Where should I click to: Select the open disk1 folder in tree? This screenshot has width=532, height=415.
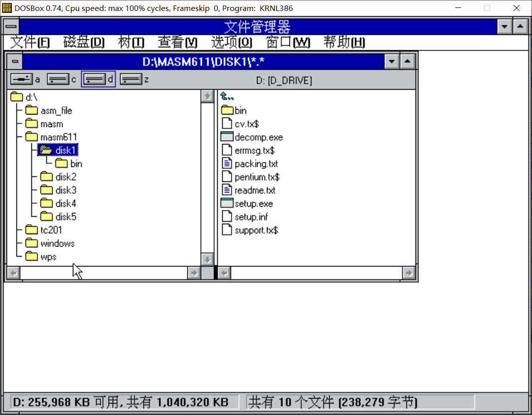(x=58, y=150)
